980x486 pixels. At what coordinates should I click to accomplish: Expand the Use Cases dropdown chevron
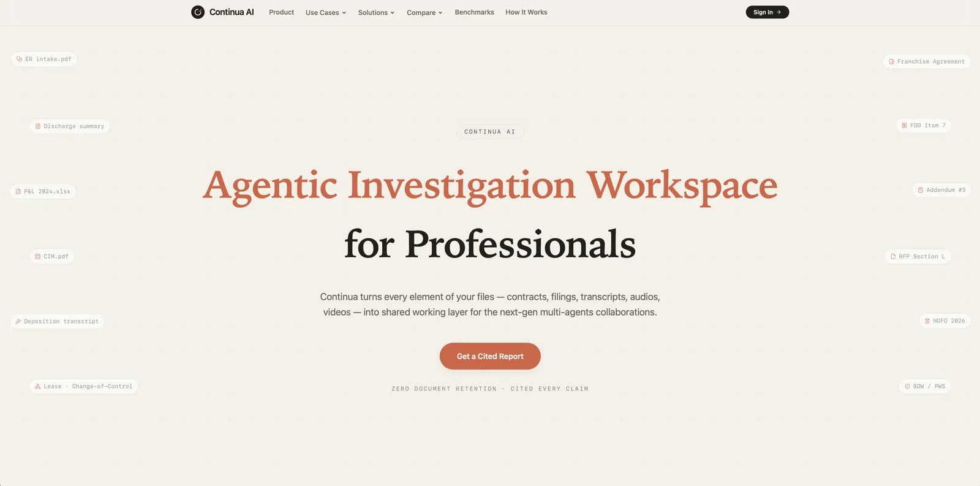coord(344,13)
